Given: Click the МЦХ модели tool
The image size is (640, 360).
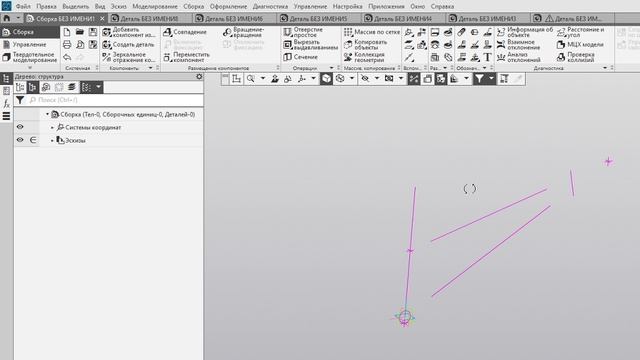Looking at the screenshot, I should (x=580, y=44).
